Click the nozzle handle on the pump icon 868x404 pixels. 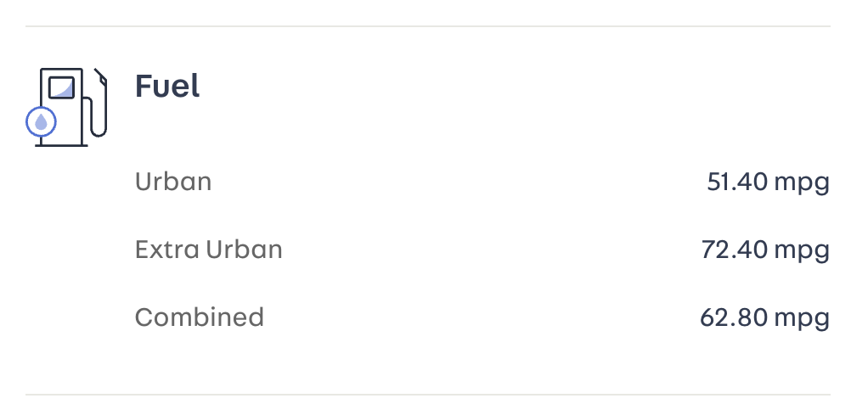coord(102,79)
